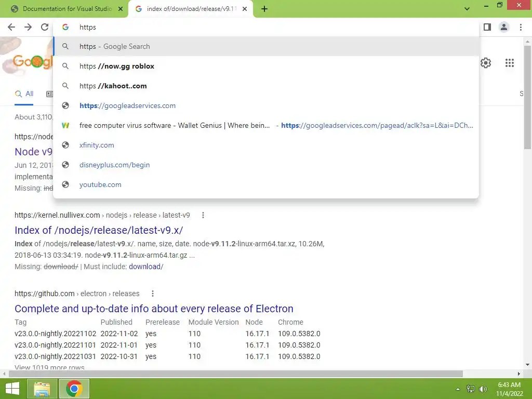
Task: Close the Documentation for Visual Studio tab
Action: [121, 9]
